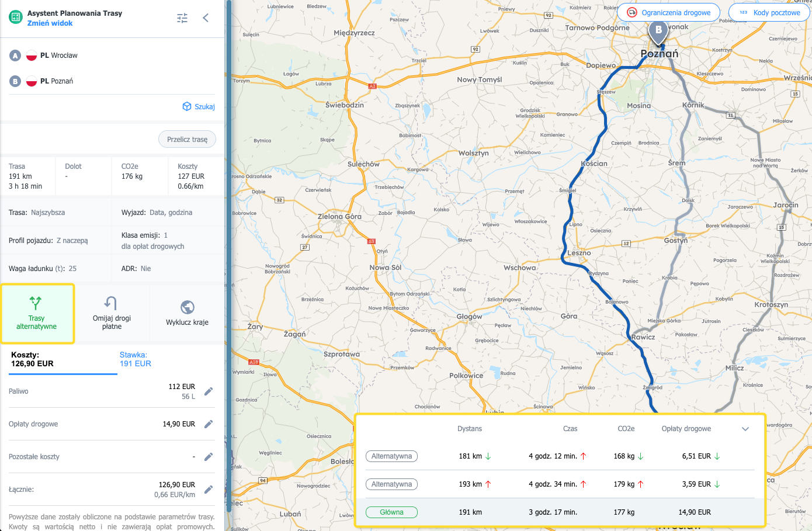The image size is (812, 531).
Task: Edit the Łącznie total cost
Action: (x=209, y=490)
